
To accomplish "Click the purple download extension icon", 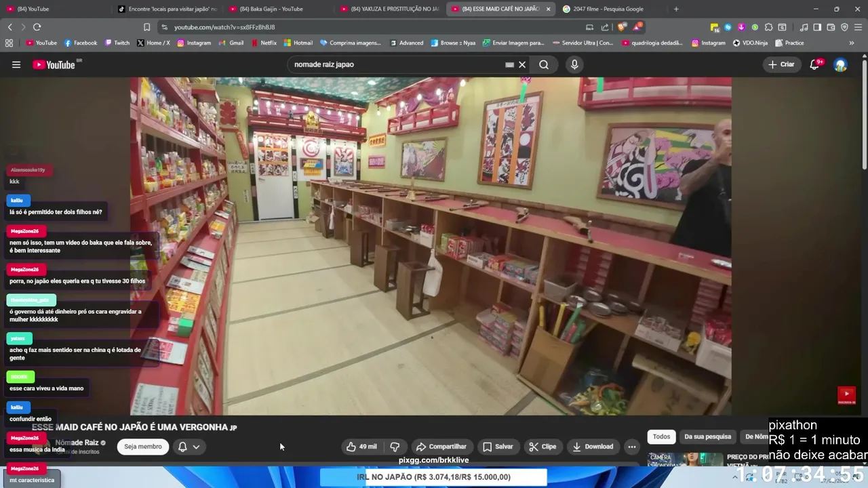I will 741,27.
